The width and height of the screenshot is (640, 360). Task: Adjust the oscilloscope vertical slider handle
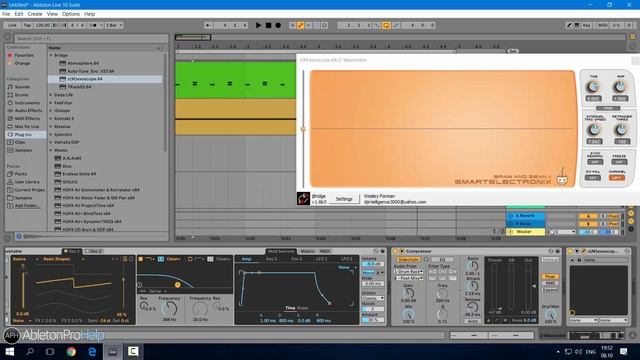point(303,129)
